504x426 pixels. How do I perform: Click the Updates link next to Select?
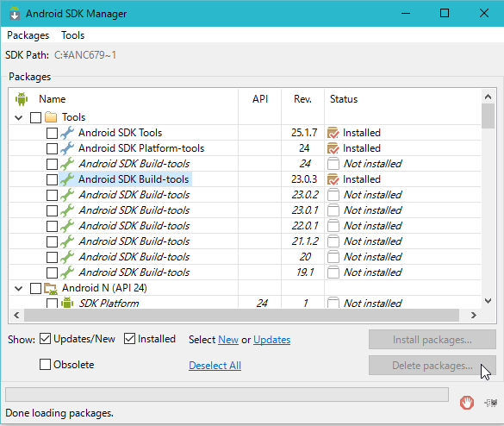(272, 340)
